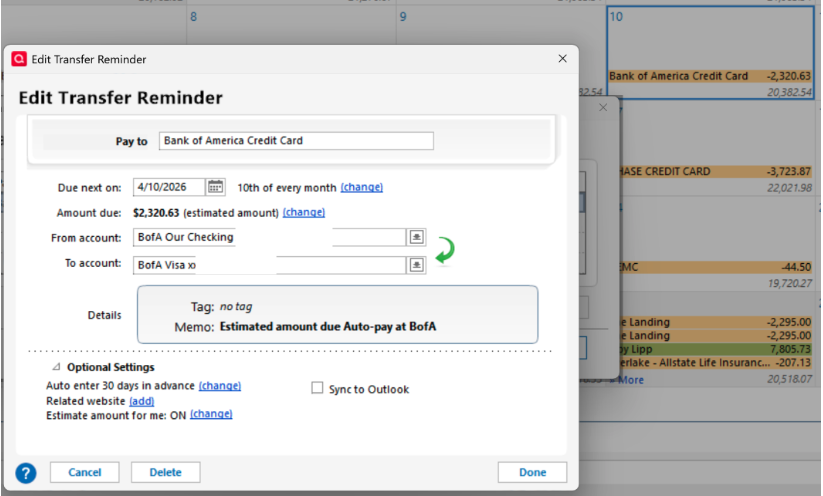Click the 20,518.07 balance in the calendar
823x496 pixels.
point(789,379)
